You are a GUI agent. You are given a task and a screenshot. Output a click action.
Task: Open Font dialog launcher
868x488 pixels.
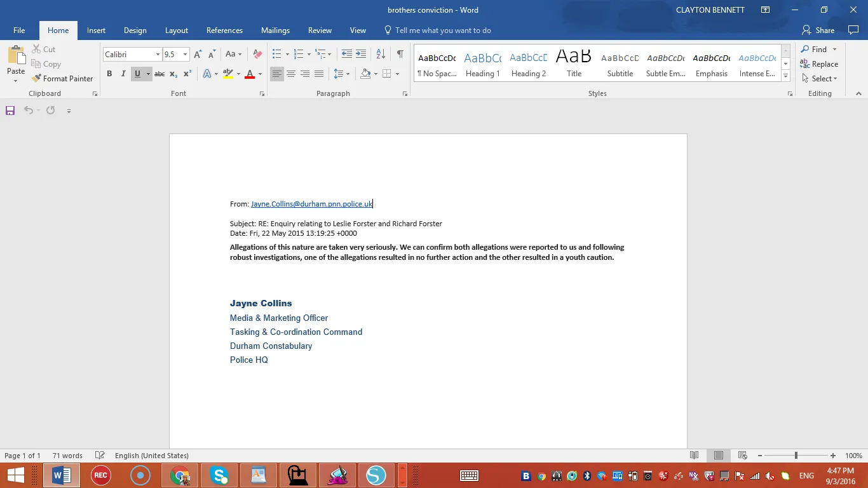[262, 93]
